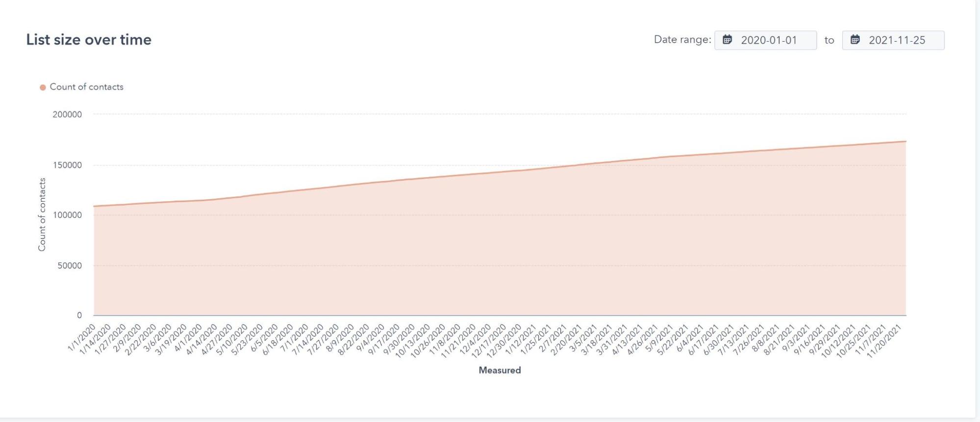Viewport: 980px width, 422px height.
Task: Select the 11/20/2021 x-axis label
Action: point(884,342)
